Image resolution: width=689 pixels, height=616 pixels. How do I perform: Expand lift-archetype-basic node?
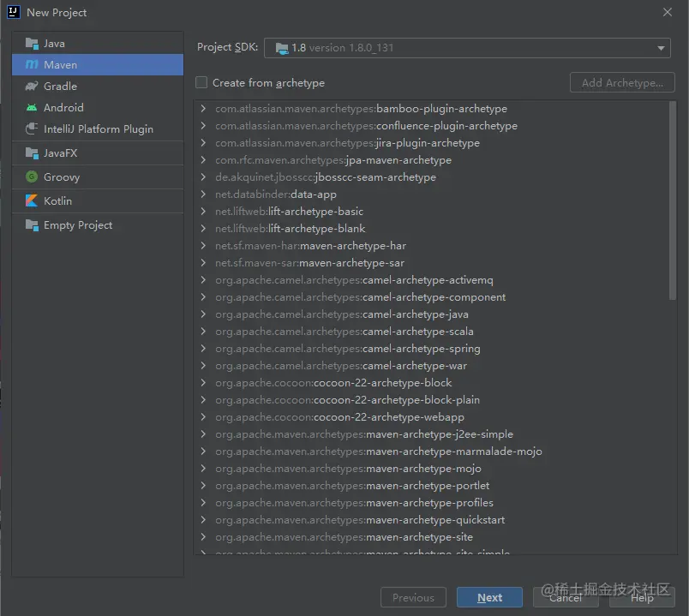click(203, 212)
